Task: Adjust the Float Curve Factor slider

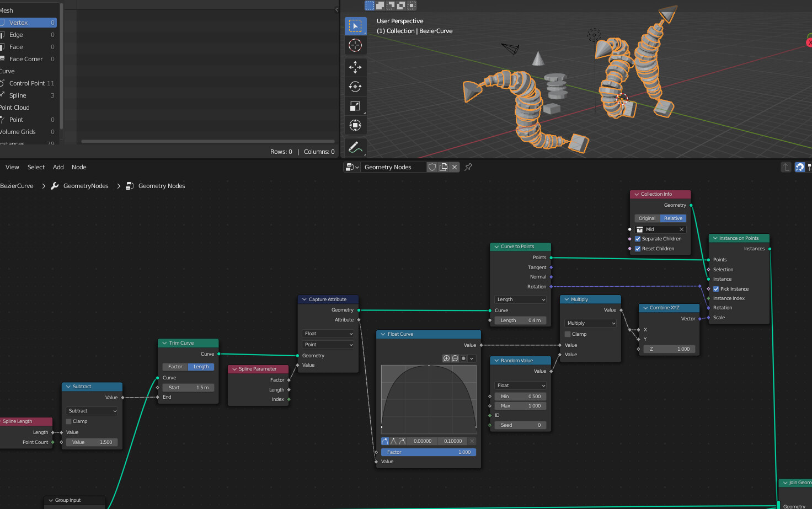Action: 429,452
